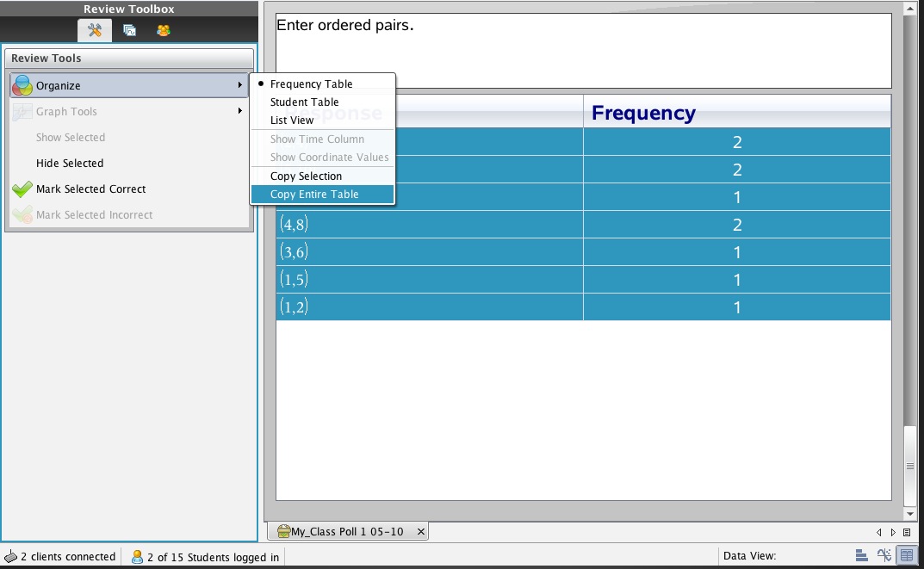924x569 pixels.
Task: Open the Review Tools wrench tab
Action: (x=95, y=30)
